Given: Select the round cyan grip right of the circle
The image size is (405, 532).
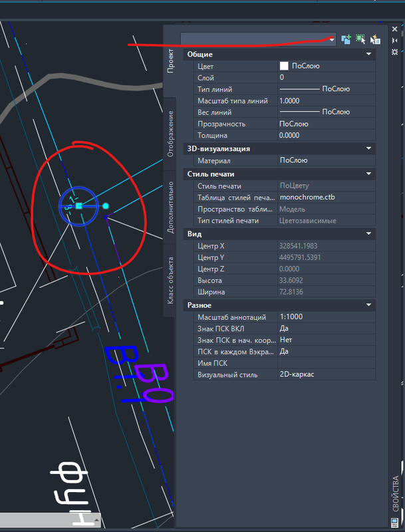Looking at the screenshot, I should tap(106, 205).
